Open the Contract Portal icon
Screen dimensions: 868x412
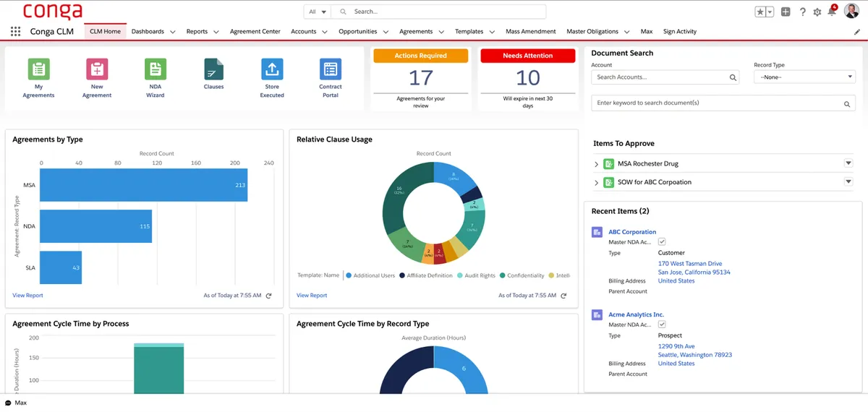(331, 69)
